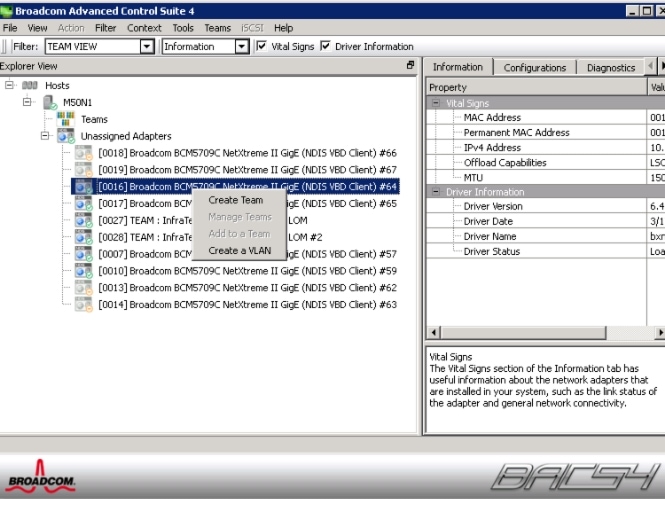Open the Teams menu
The height and width of the screenshot is (529, 665).
(x=218, y=28)
